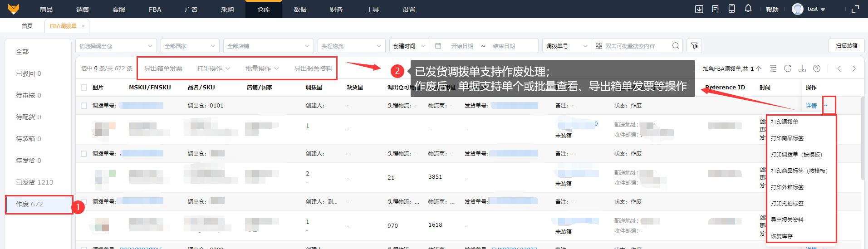Click toolbar 导出报关资料 button
Screen dimensions: 868x249
[x=313, y=68]
